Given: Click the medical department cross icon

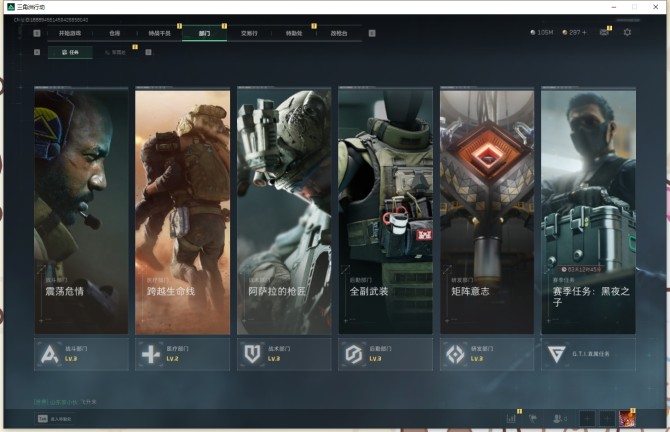Looking at the screenshot, I should coord(151,354).
